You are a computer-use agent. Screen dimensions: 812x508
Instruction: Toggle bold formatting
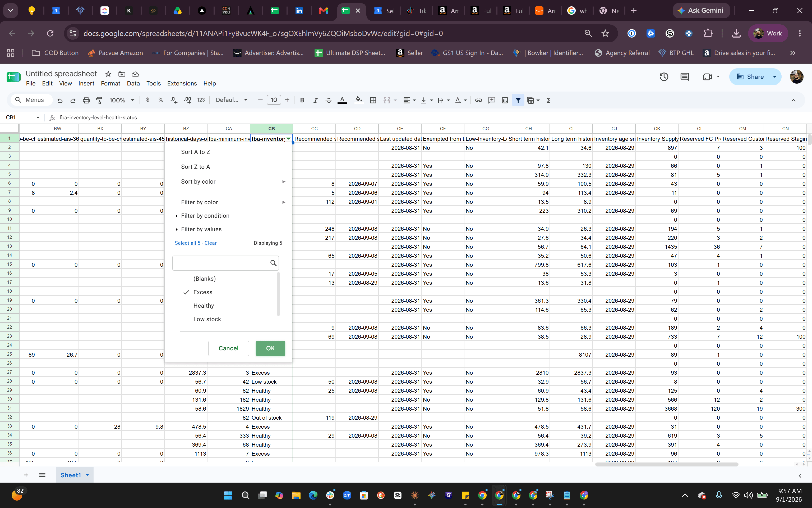coord(302,100)
